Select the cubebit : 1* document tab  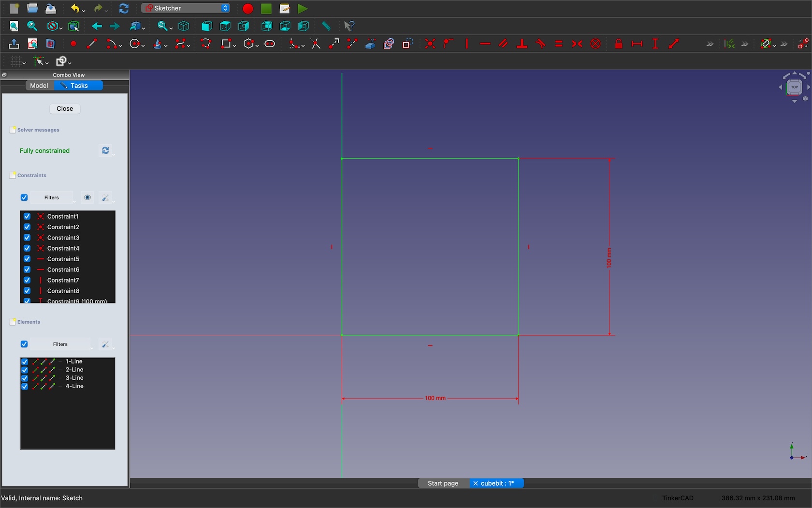click(497, 483)
